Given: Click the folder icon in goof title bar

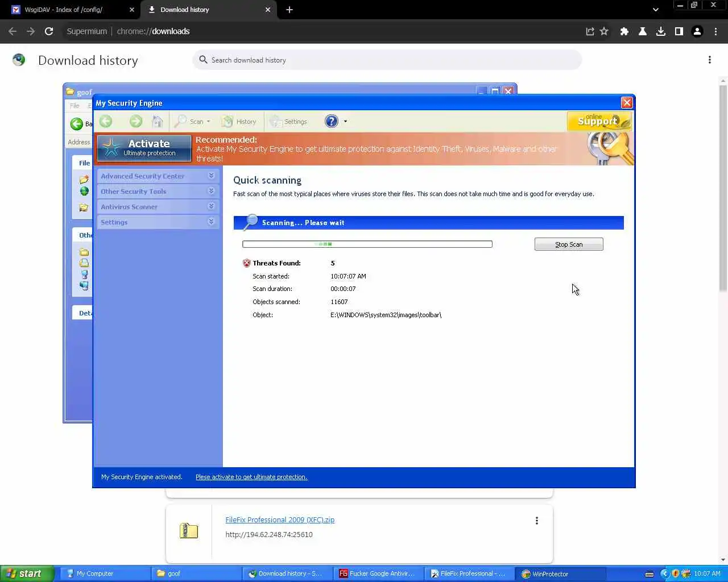Looking at the screenshot, I should point(71,92).
